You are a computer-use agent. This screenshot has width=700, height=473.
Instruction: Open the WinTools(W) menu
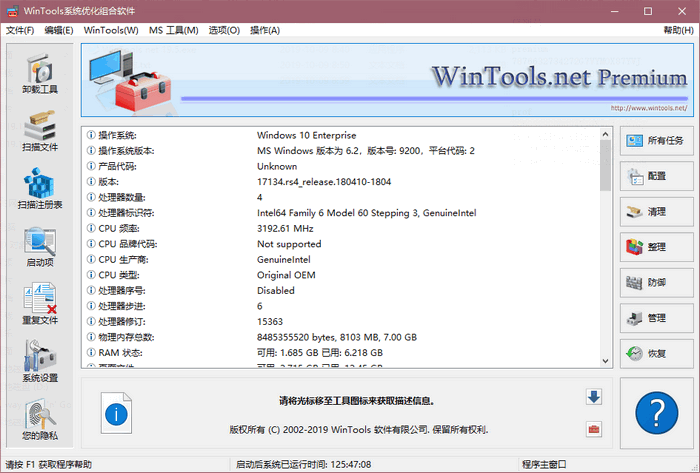111,30
